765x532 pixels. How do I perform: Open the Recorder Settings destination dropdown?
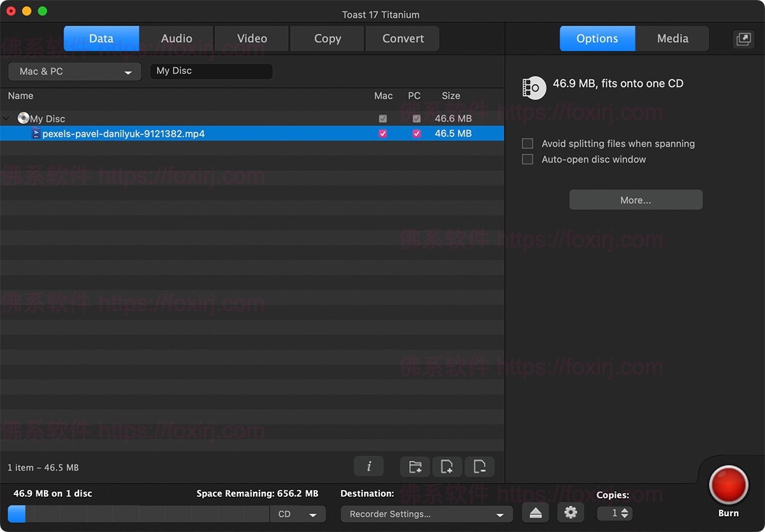[426, 514]
